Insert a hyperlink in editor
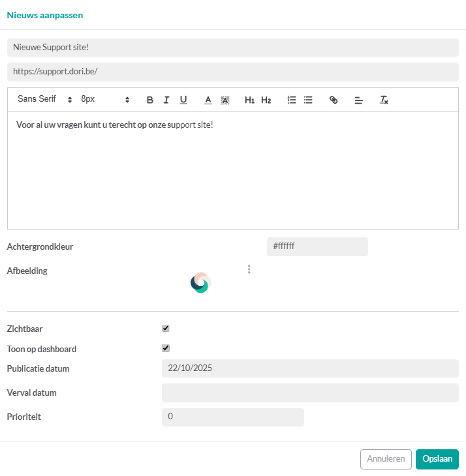This screenshot has width=466, height=476. point(334,100)
